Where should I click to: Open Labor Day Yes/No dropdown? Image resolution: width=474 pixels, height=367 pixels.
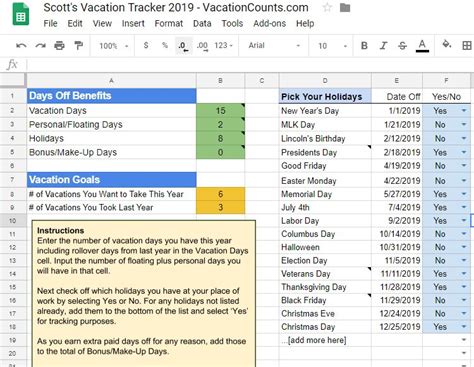tap(464, 220)
